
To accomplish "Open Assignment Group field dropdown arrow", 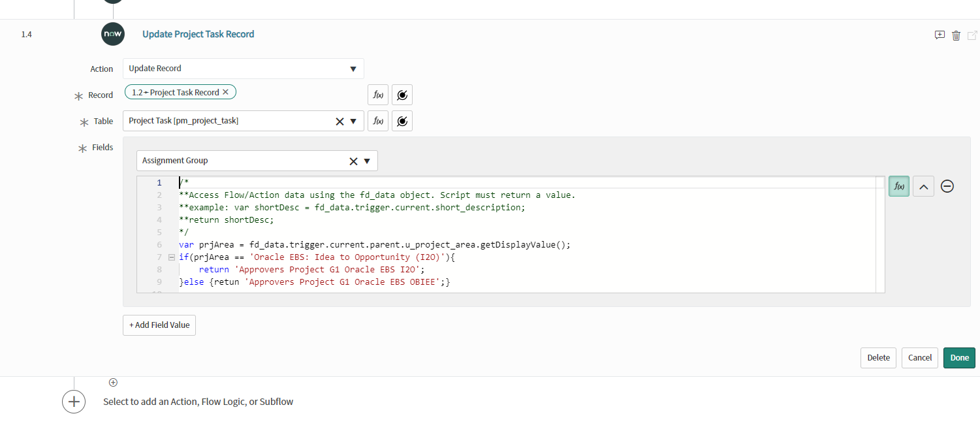I will tap(367, 161).
